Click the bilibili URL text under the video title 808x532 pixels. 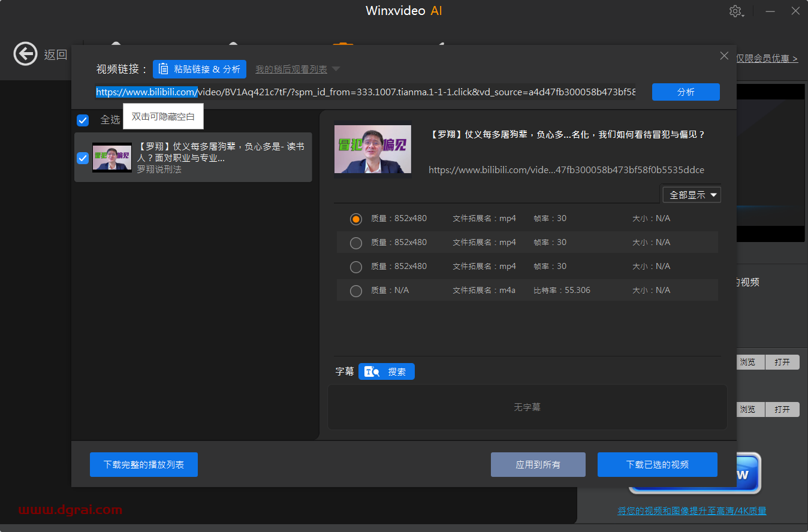click(566, 170)
